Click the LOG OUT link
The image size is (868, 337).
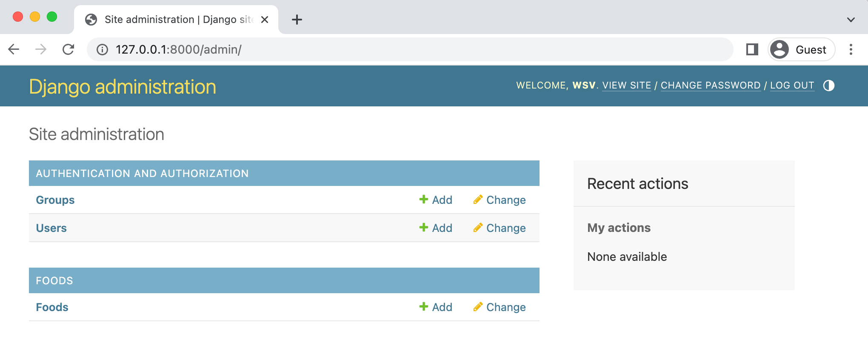(x=792, y=86)
